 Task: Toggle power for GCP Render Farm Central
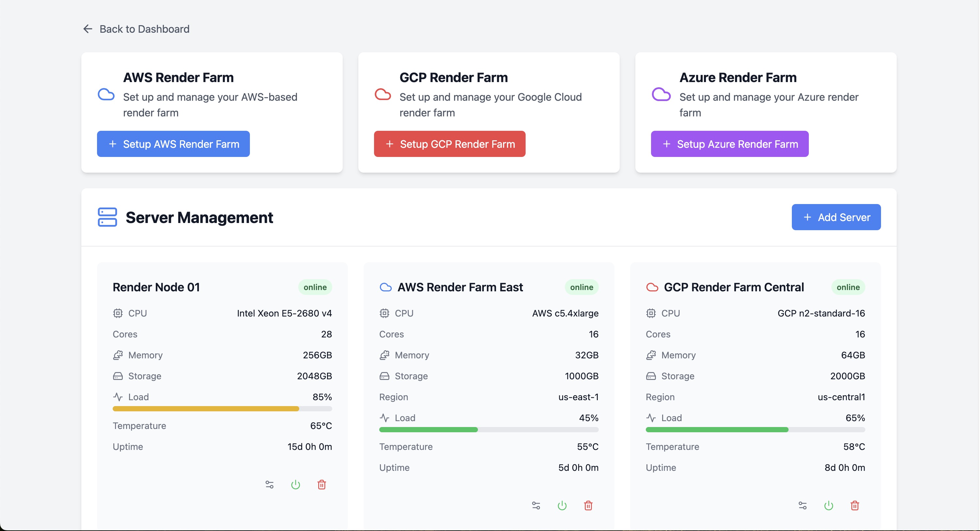(828, 505)
